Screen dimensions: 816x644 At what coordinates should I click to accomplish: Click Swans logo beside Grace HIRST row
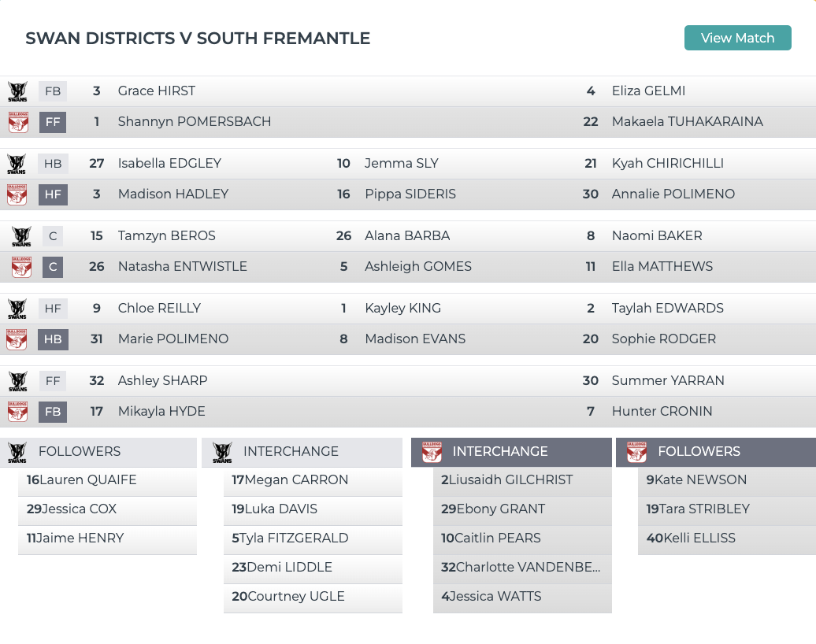(x=17, y=91)
